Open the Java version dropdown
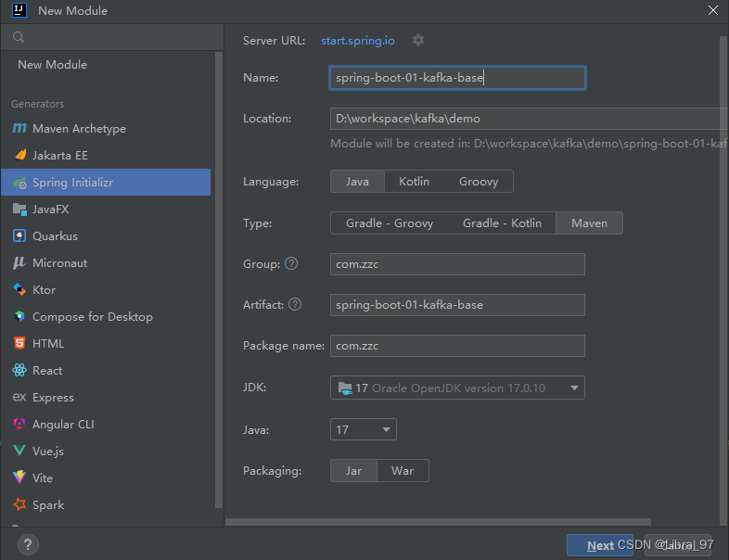The height and width of the screenshot is (560, 729). pyautogui.click(x=363, y=429)
